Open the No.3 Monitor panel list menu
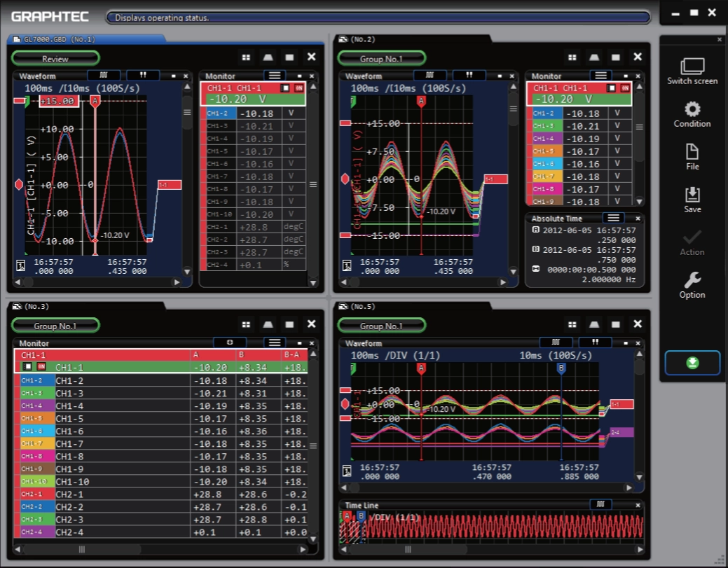 (275, 342)
